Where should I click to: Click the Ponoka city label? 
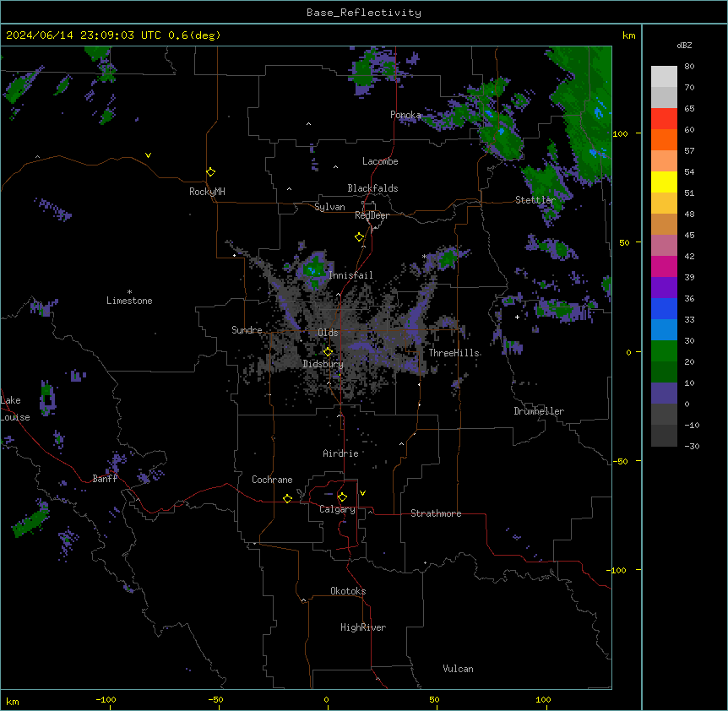[405, 115]
